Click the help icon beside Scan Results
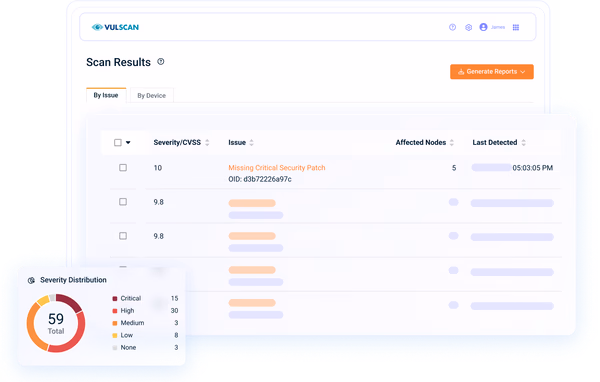 coord(161,62)
